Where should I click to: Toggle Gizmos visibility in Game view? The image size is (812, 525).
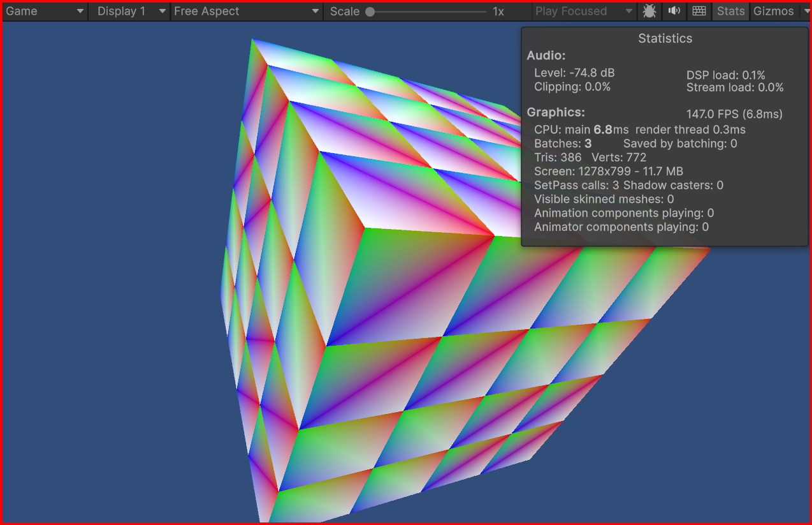[773, 11]
